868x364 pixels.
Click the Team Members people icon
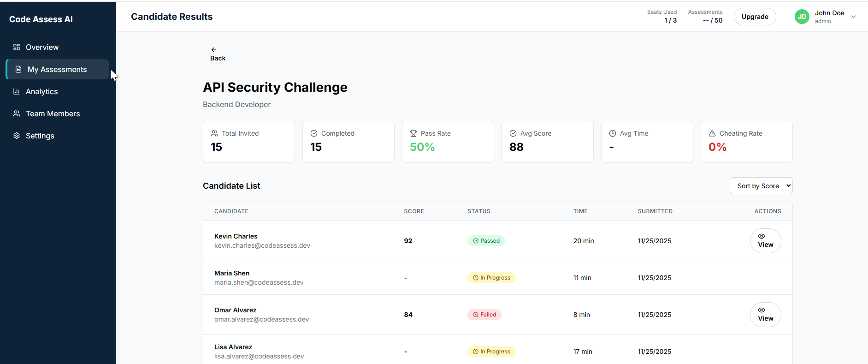(x=17, y=113)
